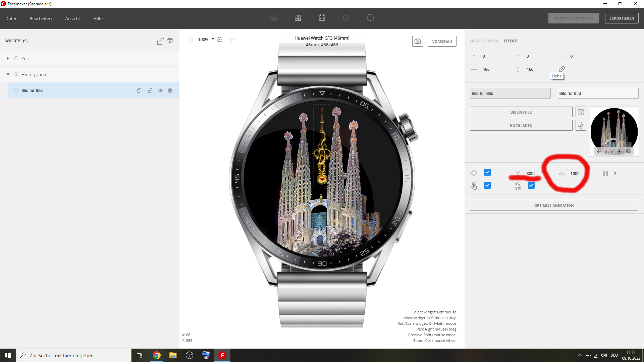Uncheck the touch interaction checkbox

click(487, 185)
